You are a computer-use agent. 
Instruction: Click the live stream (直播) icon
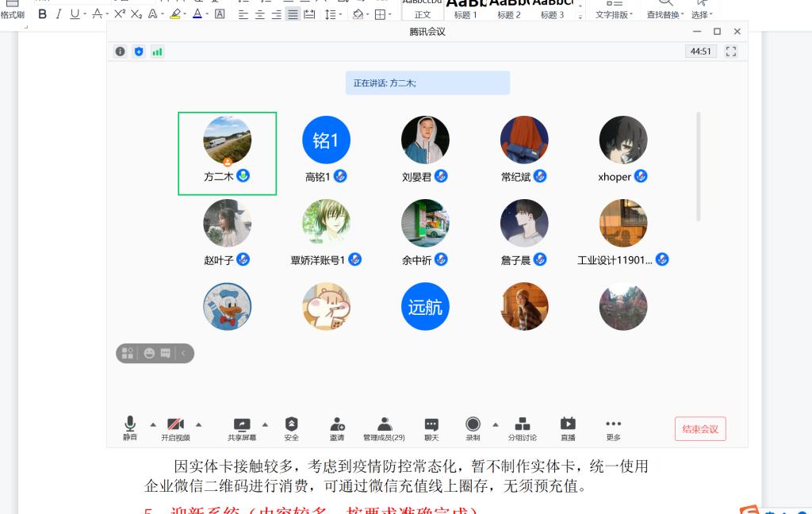point(568,428)
